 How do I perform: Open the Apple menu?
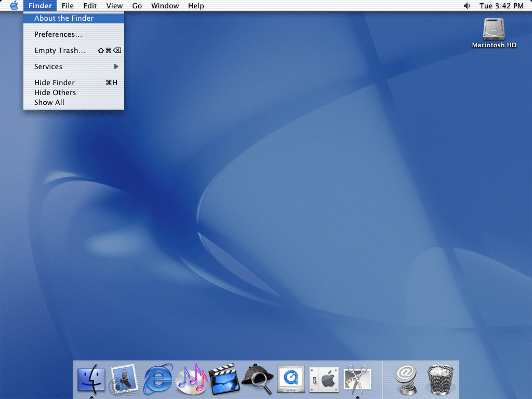tap(14, 6)
